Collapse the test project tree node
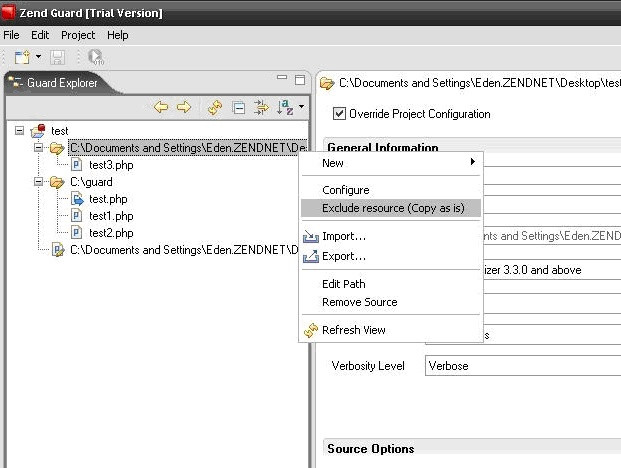This screenshot has width=621, height=468. coord(19,130)
